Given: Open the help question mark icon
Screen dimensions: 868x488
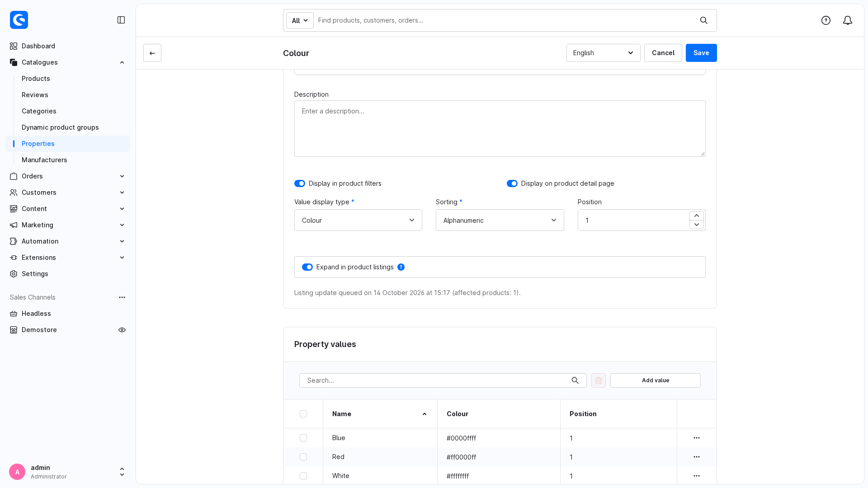Looking at the screenshot, I should [x=826, y=20].
